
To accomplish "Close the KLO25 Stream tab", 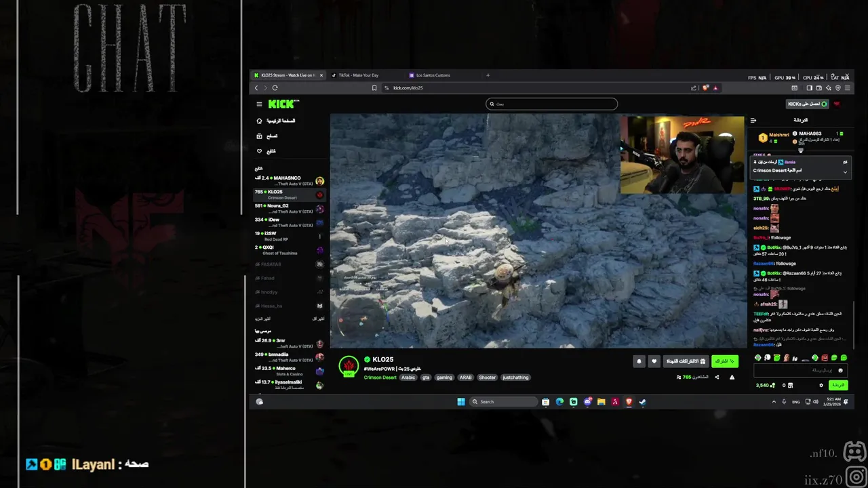I will tap(321, 75).
